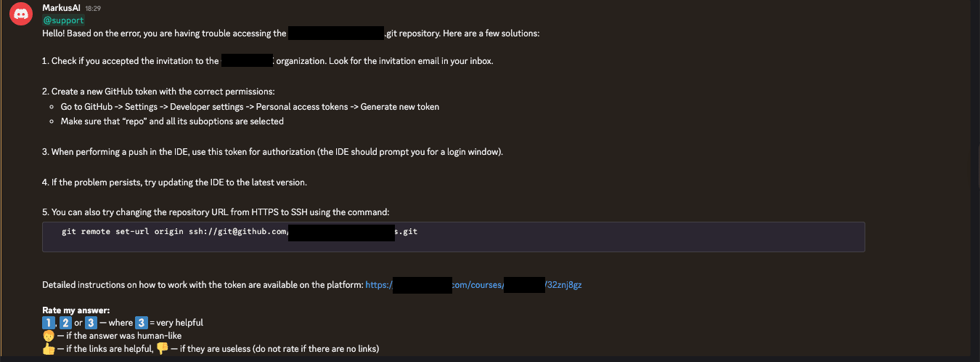Select the first number 3 rating emoji
The height and width of the screenshot is (362, 980).
pyautogui.click(x=91, y=323)
